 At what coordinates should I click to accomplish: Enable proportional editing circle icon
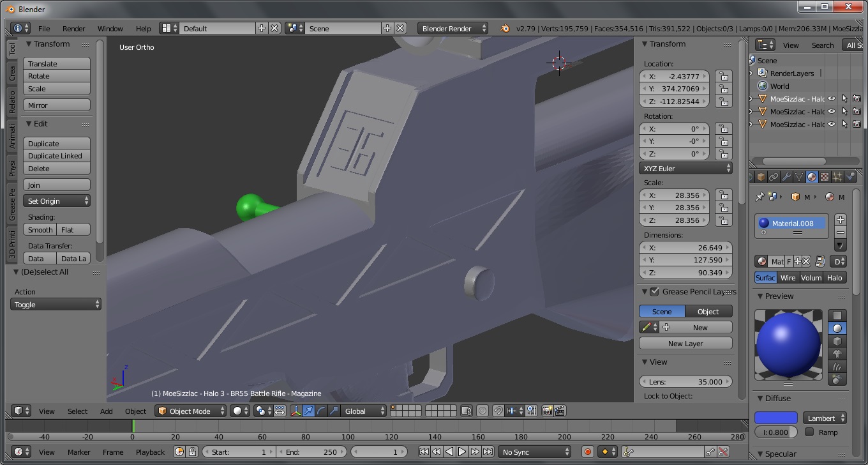point(483,411)
